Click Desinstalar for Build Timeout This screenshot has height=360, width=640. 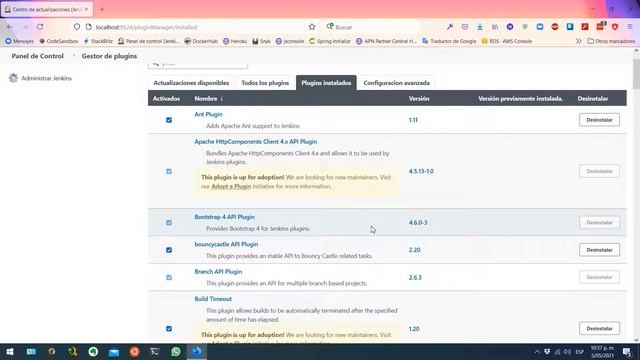click(599, 329)
